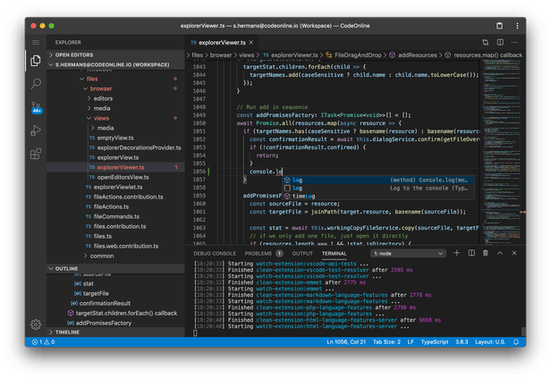Change language mode TypeScript in status bar
Image resolution: width=551 pixels, height=380 pixels.
(434, 342)
